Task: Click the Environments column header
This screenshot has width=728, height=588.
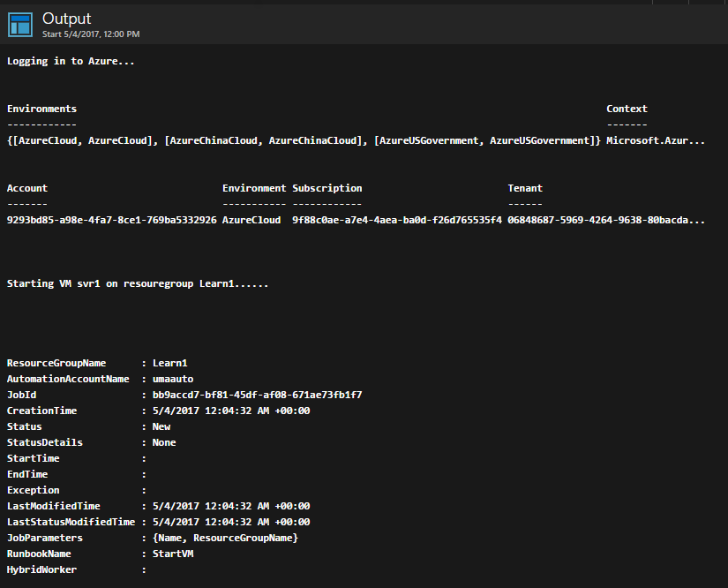Action: pyautogui.click(x=41, y=109)
